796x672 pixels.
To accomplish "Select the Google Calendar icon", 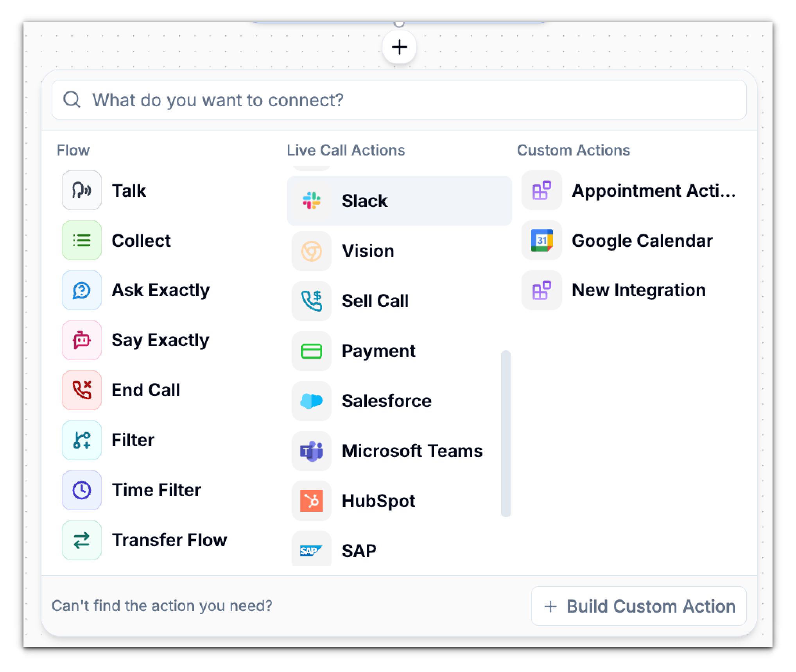I will click(x=541, y=241).
